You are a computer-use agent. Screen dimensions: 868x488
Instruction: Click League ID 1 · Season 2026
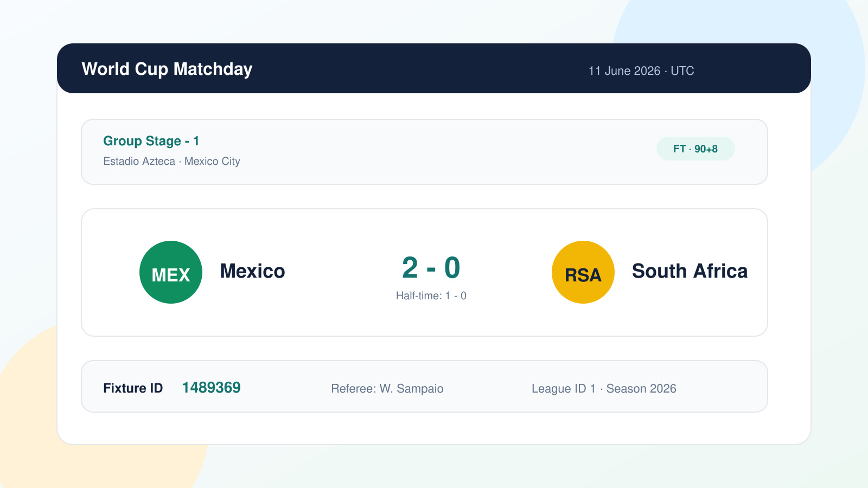click(604, 389)
